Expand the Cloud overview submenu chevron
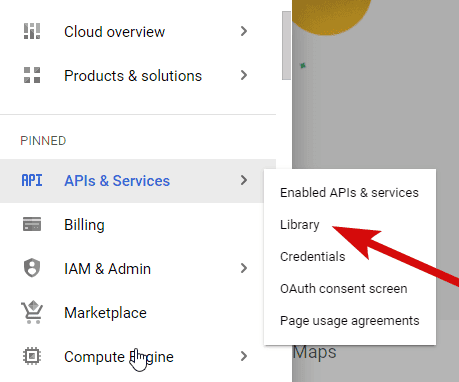 coord(244,31)
